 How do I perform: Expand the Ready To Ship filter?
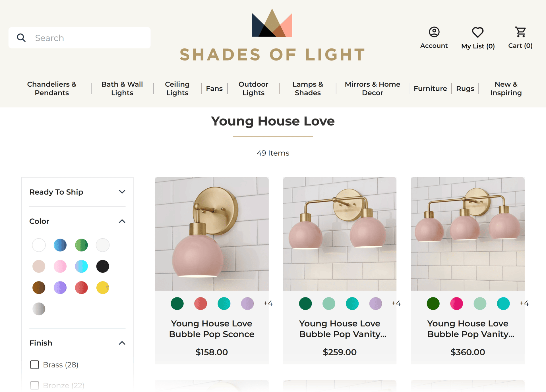[122, 192]
